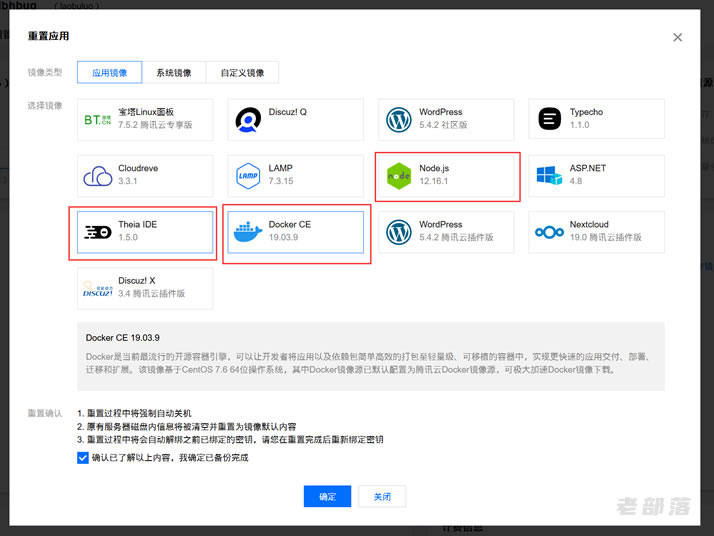Click the 'LAMP' image name
This screenshot has width=714, height=536.
(x=280, y=168)
